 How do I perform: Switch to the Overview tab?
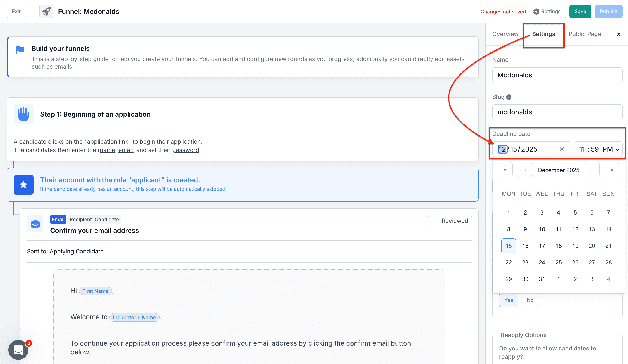pyautogui.click(x=505, y=34)
